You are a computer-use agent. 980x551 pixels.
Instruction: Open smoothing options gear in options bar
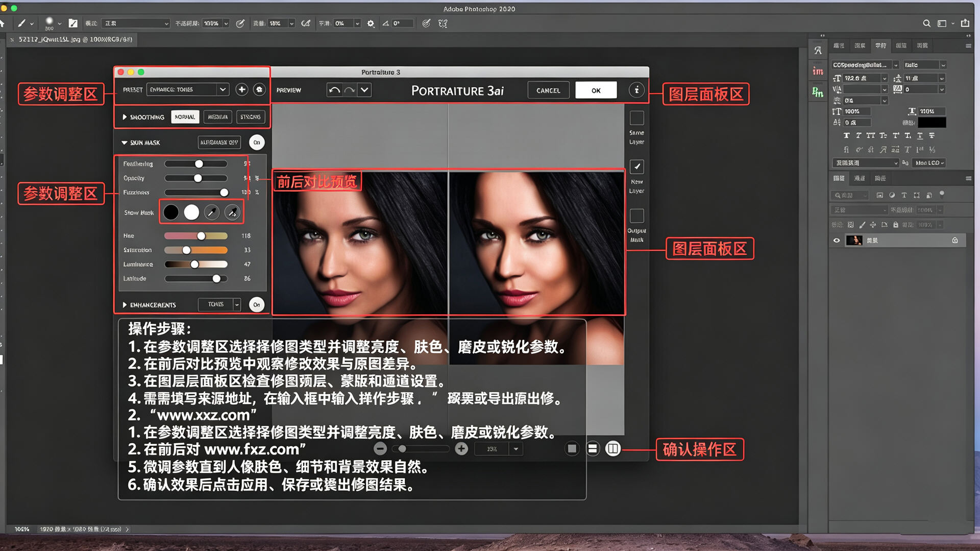pyautogui.click(x=371, y=23)
